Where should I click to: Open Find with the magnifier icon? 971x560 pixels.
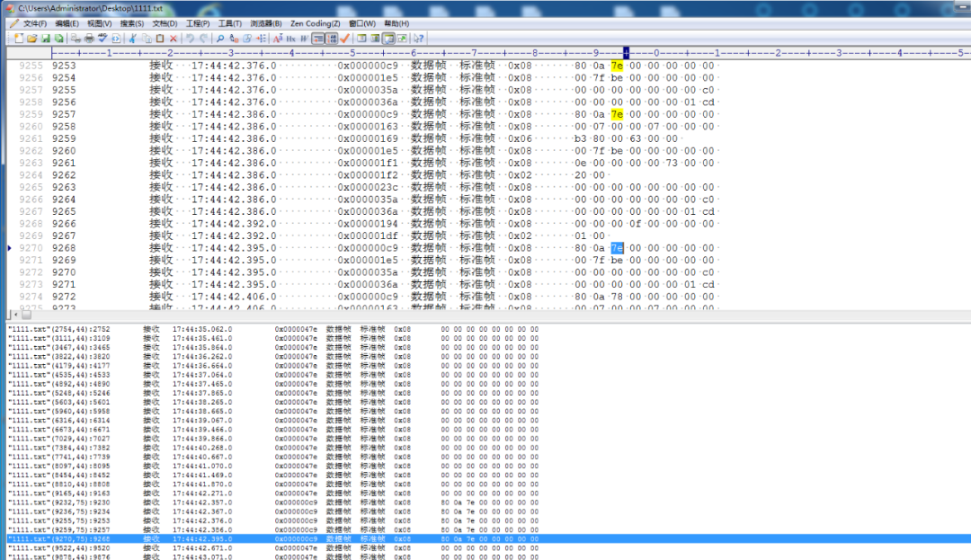click(220, 39)
